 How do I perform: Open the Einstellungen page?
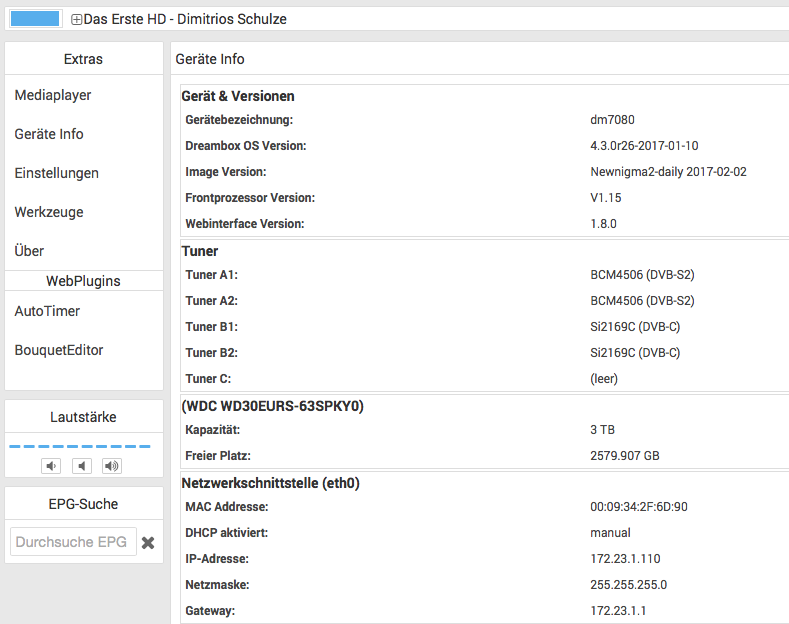56,173
